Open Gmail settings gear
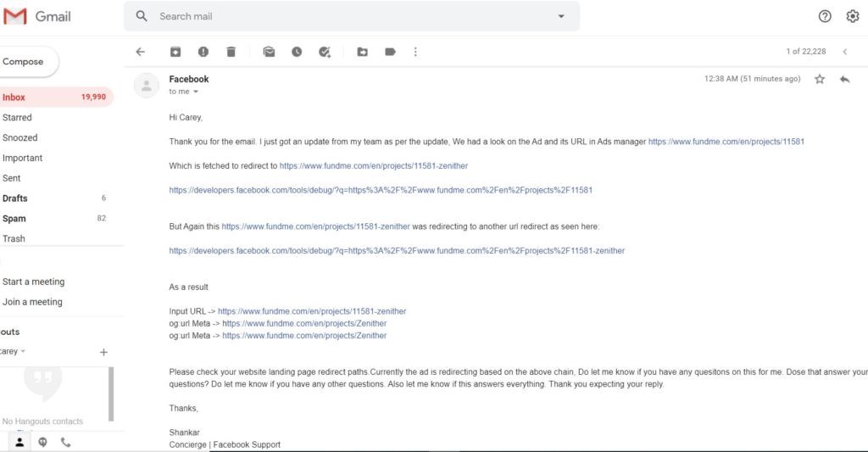 click(852, 16)
